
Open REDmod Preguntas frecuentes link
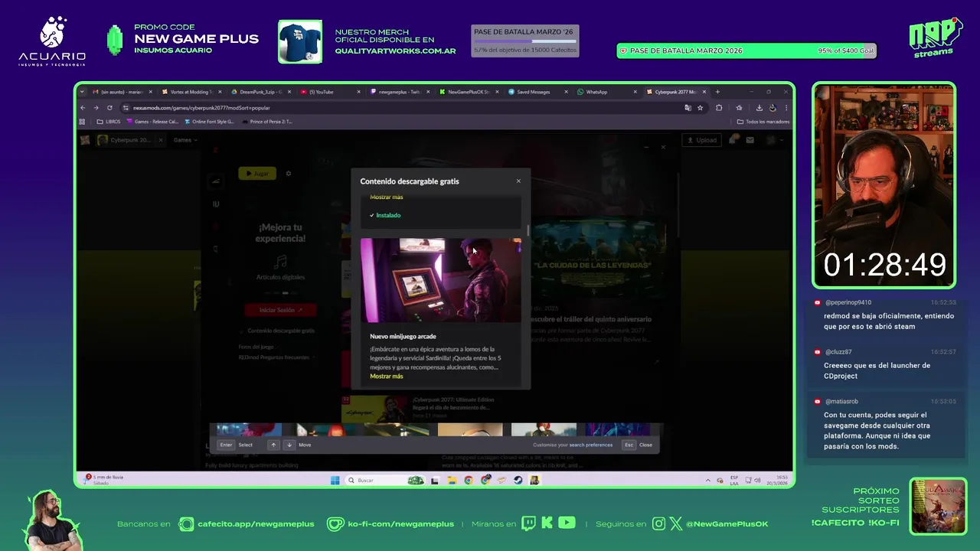[x=273, y=357]
